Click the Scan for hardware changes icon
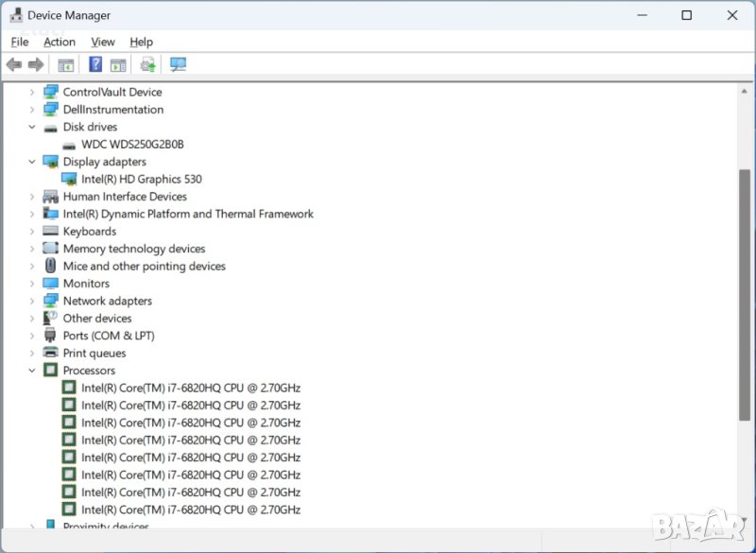 click(x=178, y=64)
